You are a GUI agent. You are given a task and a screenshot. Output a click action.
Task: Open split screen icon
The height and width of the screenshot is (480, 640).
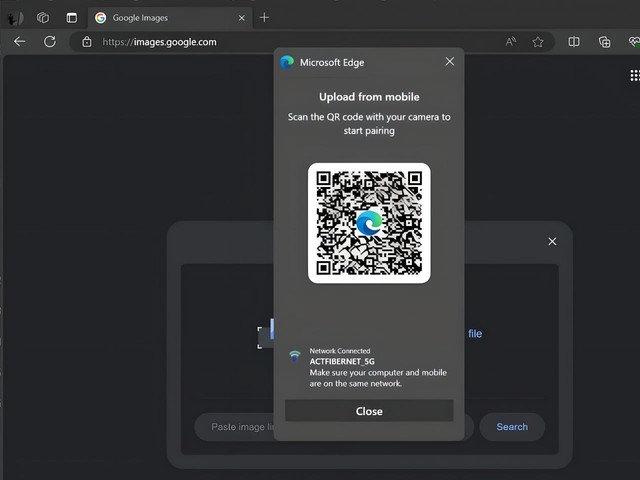click(574, 42)
